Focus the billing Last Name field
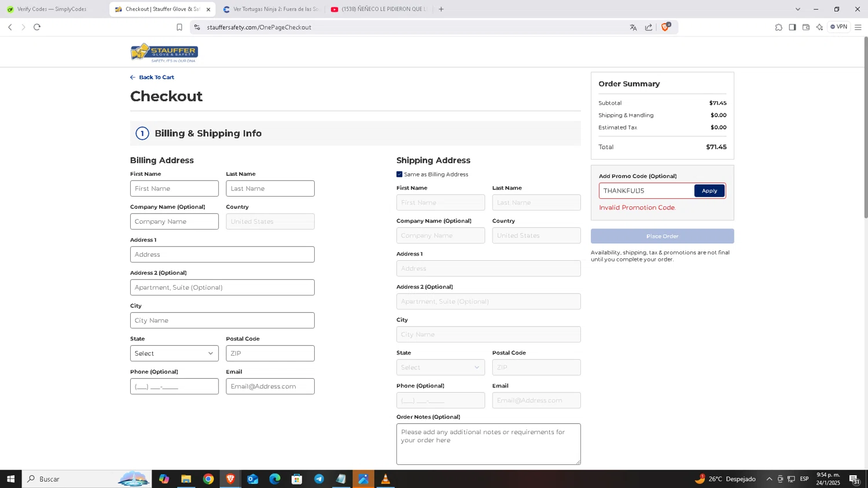 point(270,188)
